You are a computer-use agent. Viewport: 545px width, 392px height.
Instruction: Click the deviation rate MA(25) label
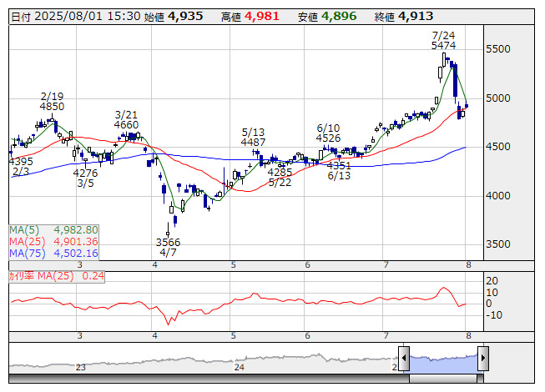pos(57,276)
